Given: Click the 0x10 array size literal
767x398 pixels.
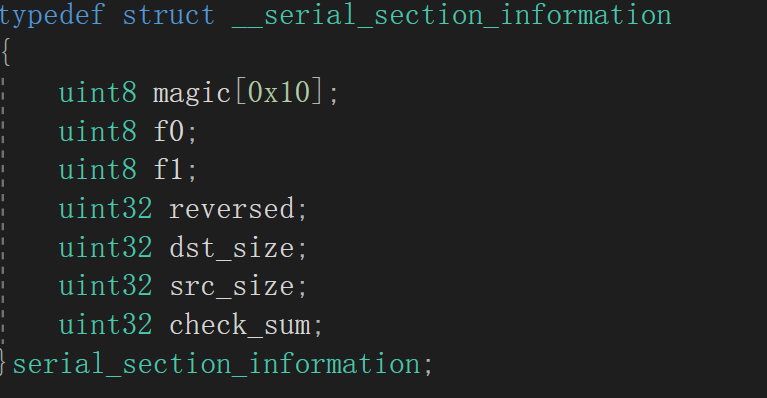Looking at the screenshot, I should click(279, 92).
